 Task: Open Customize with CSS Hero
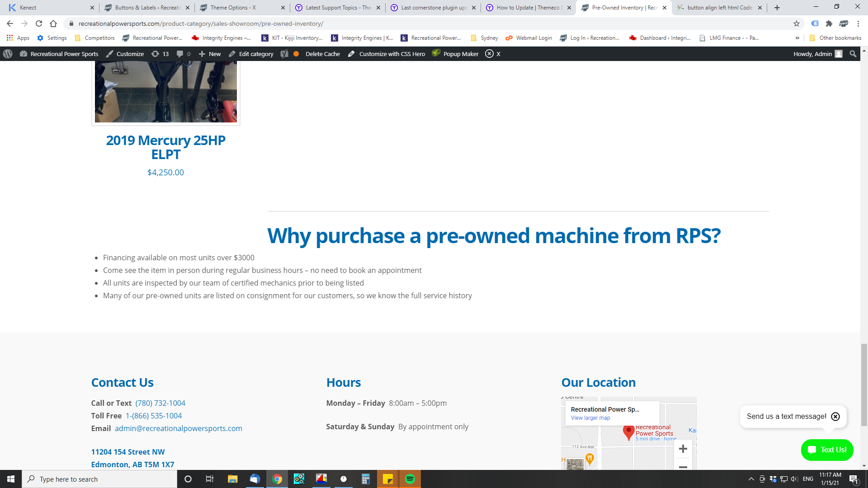[x=387, y=54]
